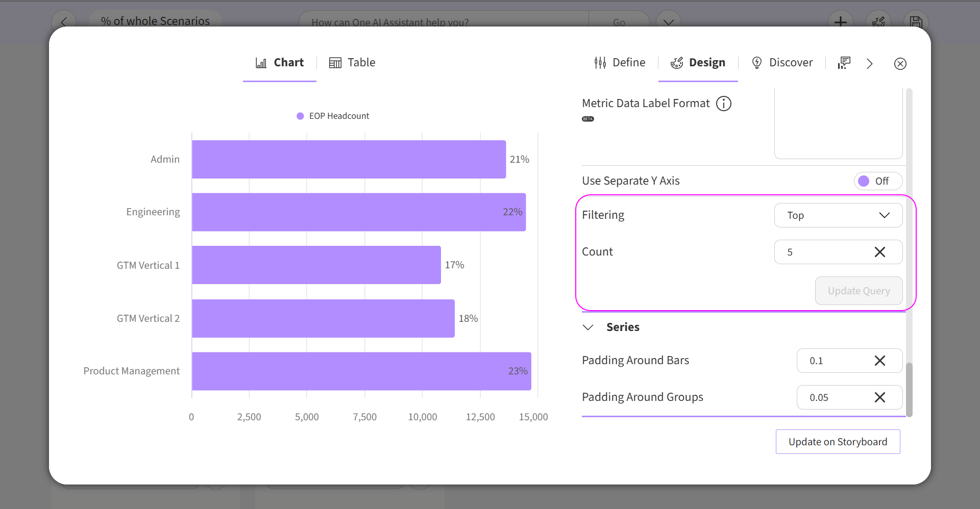Toggle Use Separate Y Axis switch
The height and width of the screenshot is (509, 980).
[x=877, y=181]
